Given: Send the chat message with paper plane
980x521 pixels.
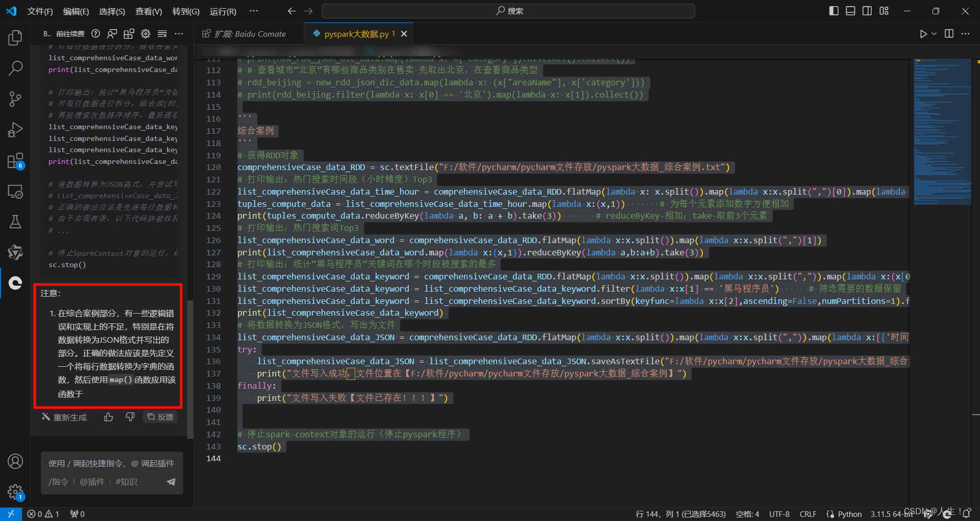Looking at the screenshot, I should click(x=171, y=482).
